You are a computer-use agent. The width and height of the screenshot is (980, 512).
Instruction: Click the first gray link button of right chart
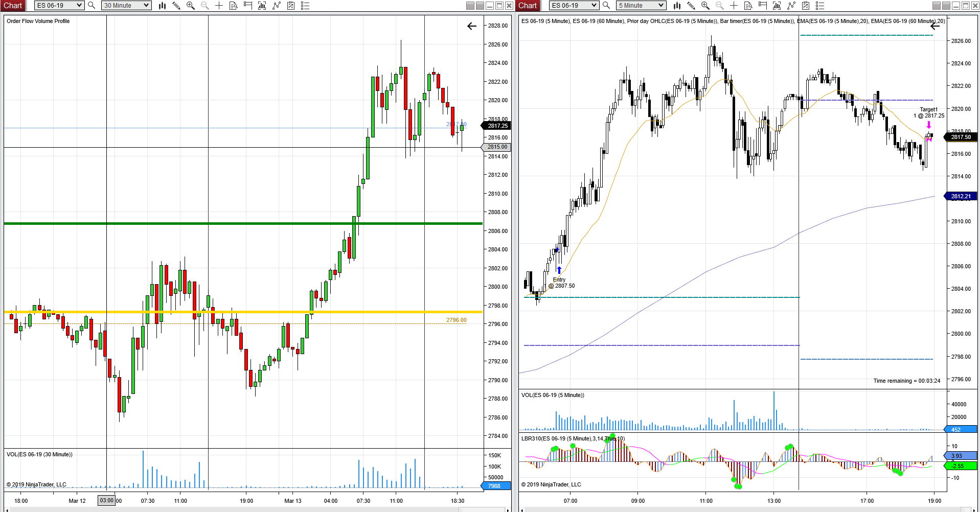click(x=937, y=6)
